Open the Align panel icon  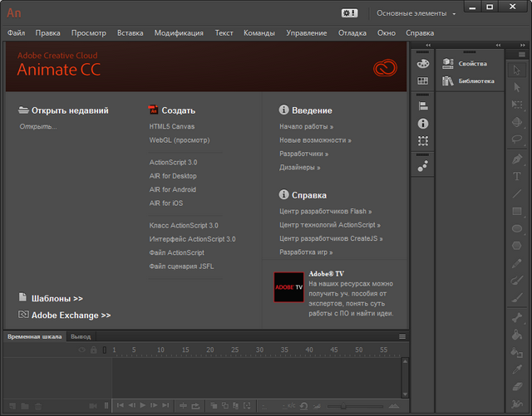coord(422,105)
